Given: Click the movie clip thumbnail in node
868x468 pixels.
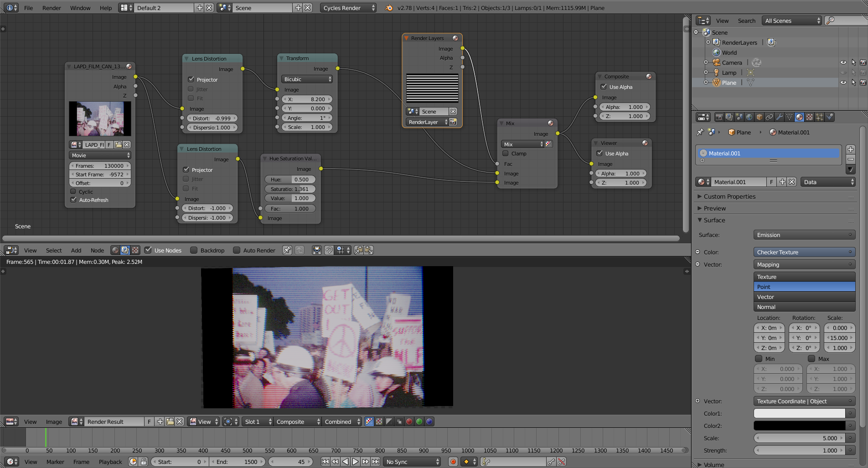Looking at the screenshot, I should pos(100,118).
